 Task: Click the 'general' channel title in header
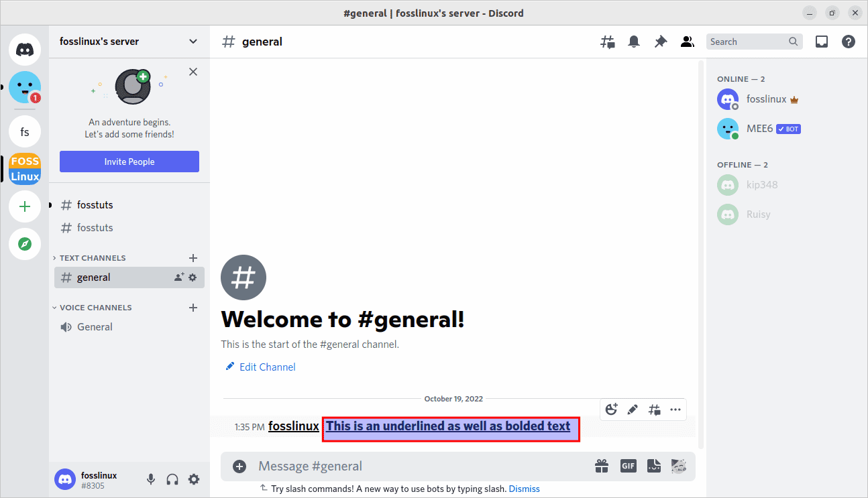(262, 42)
